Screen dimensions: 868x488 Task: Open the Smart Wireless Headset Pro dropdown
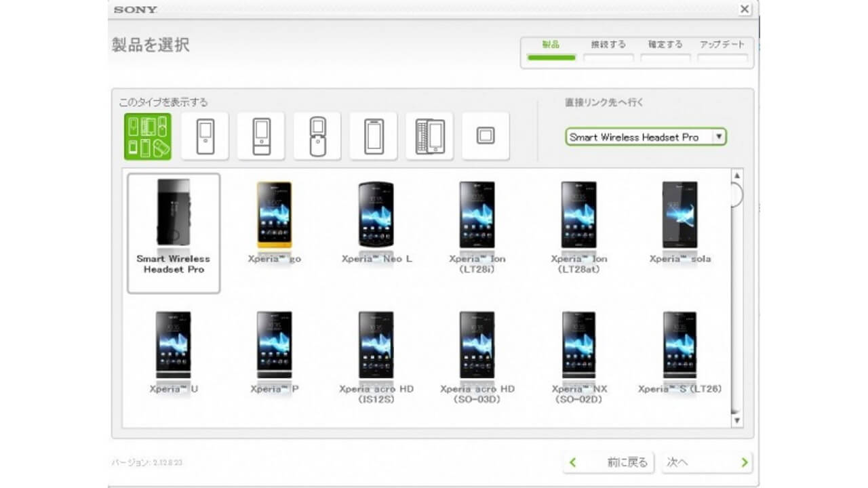646,137
